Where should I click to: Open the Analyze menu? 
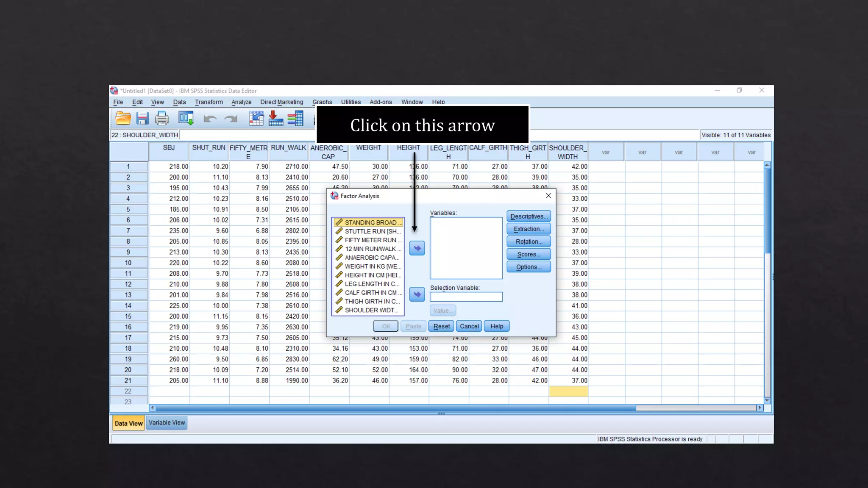point(241,102)
